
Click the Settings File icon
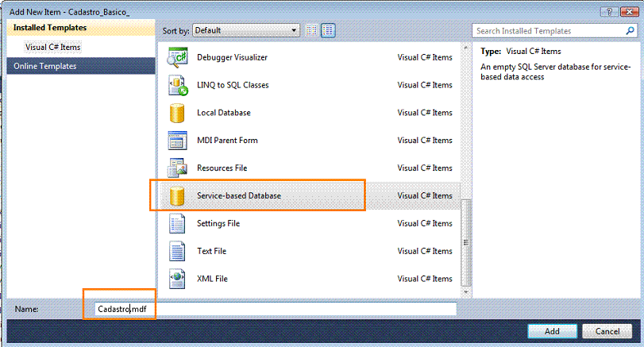(177, 224)
